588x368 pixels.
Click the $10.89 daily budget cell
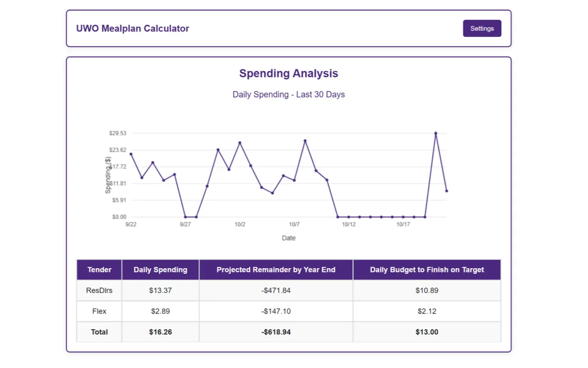427,290
